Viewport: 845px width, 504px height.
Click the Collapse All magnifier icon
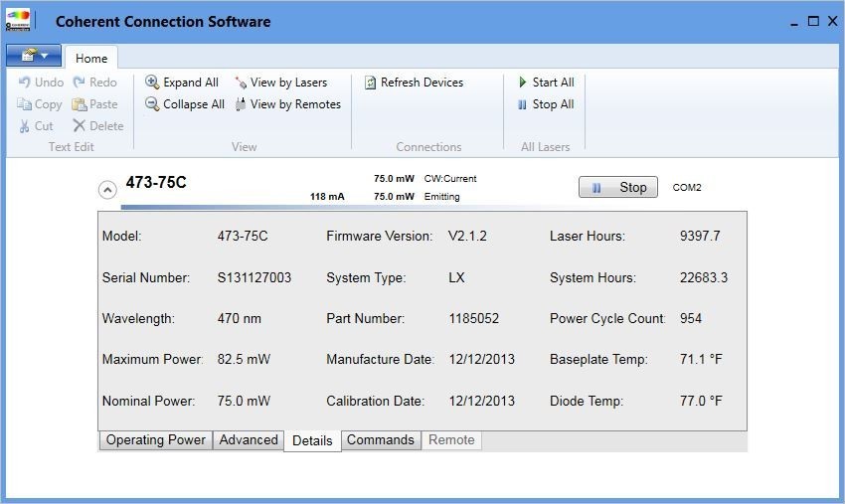[x=152, y=104]
